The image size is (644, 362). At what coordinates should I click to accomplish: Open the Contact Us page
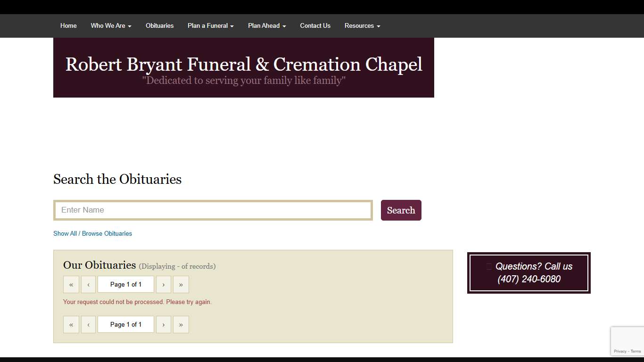point(315,25)
